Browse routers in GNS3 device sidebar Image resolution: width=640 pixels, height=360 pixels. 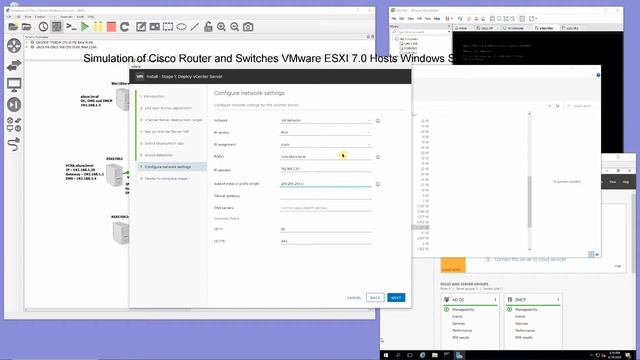point(14,46)
